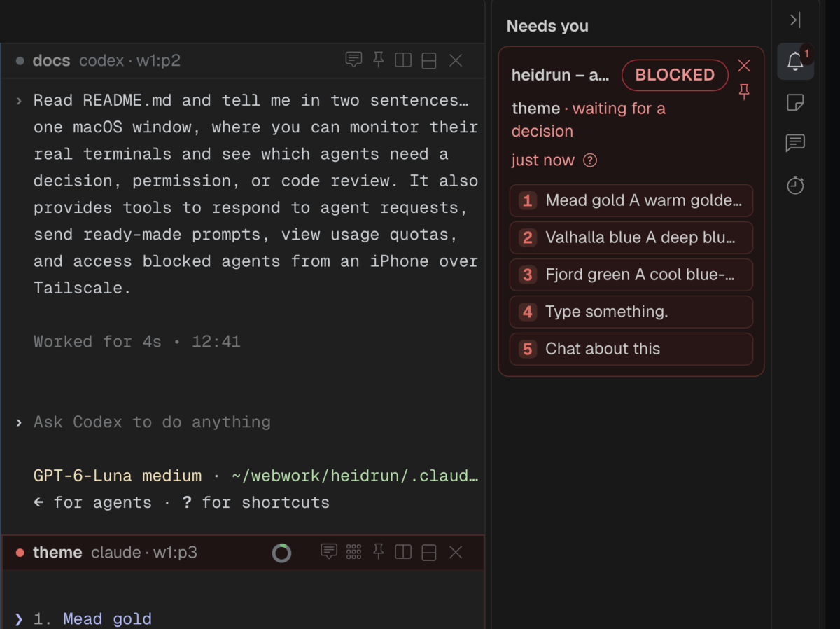Image resolution: width=840 pixels, height=629 pixels.
Task: Click the claude · w1:p3 label
Action: click(x=144, y=553)
